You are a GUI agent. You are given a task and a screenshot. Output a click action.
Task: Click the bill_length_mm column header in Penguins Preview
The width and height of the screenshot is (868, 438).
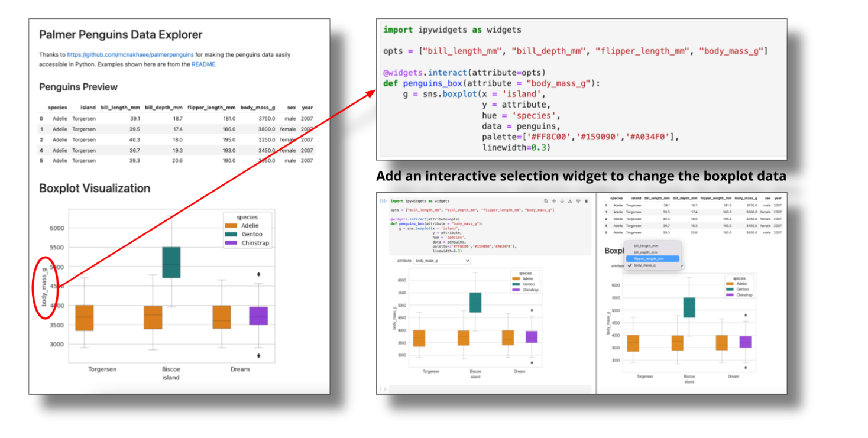click(x=120, y=108)
